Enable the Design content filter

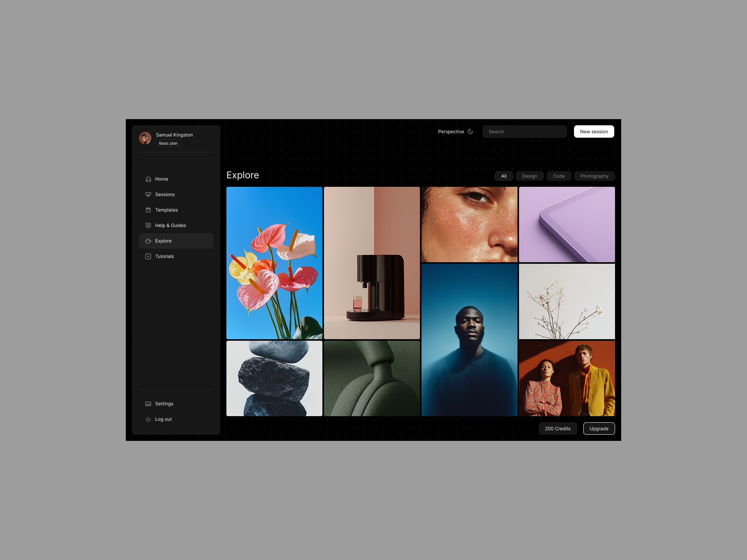(x=529, y=176)
